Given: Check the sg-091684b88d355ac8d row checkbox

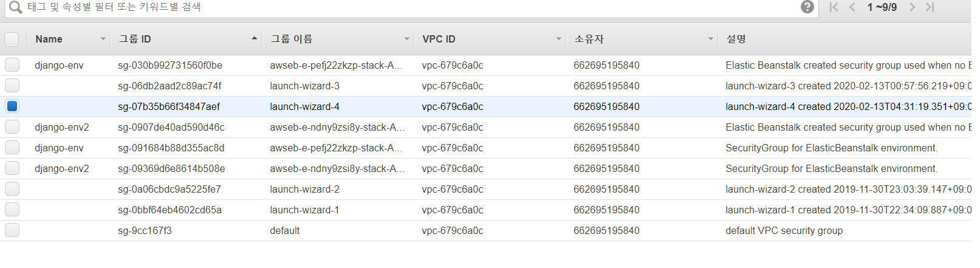Looking at the screenshot, I should [x=12, y=148].
